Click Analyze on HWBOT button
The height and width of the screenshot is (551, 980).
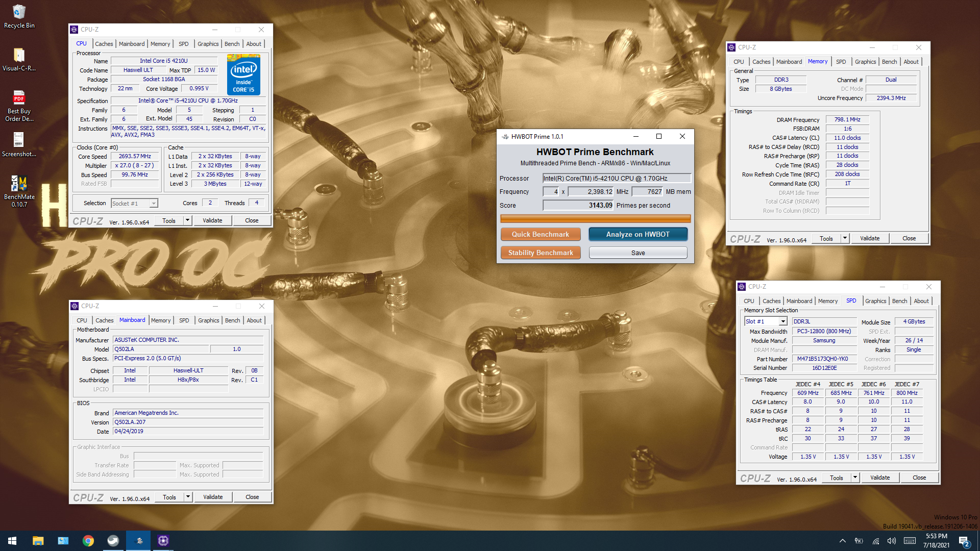pos(638,234)
